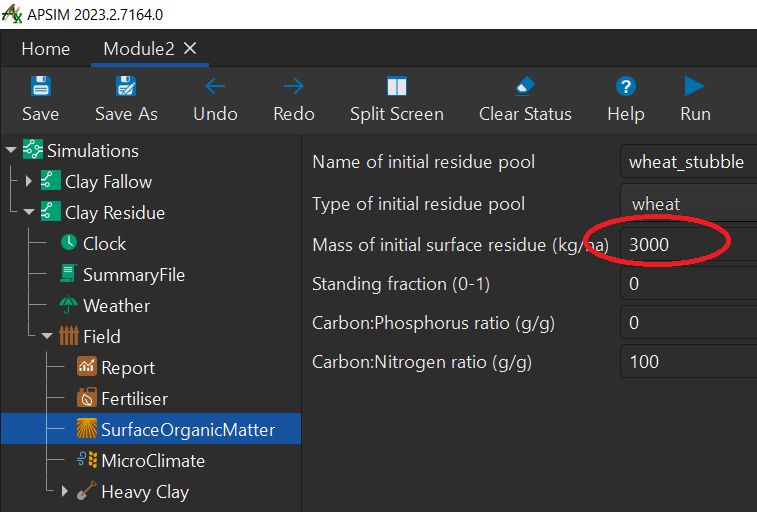757x512 pixels.
Task: Click the Split Screen panel icon
Action: (x=397, y=87)
